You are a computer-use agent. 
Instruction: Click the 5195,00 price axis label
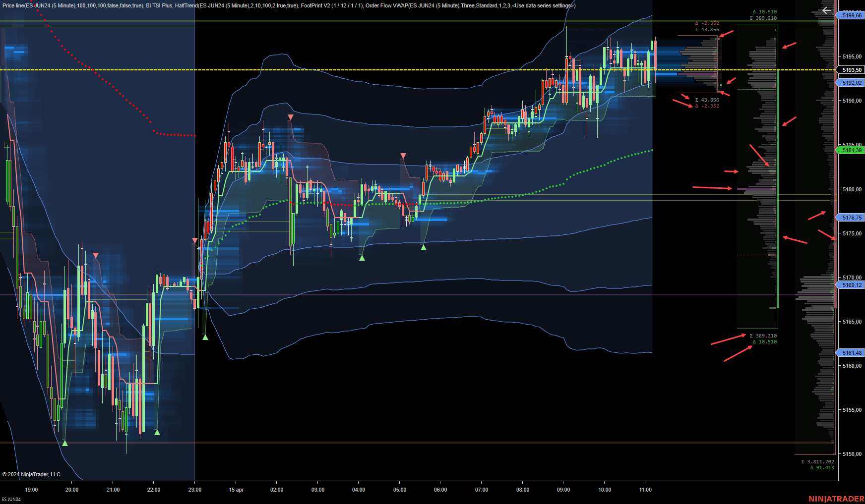click(x=852, y=56)
